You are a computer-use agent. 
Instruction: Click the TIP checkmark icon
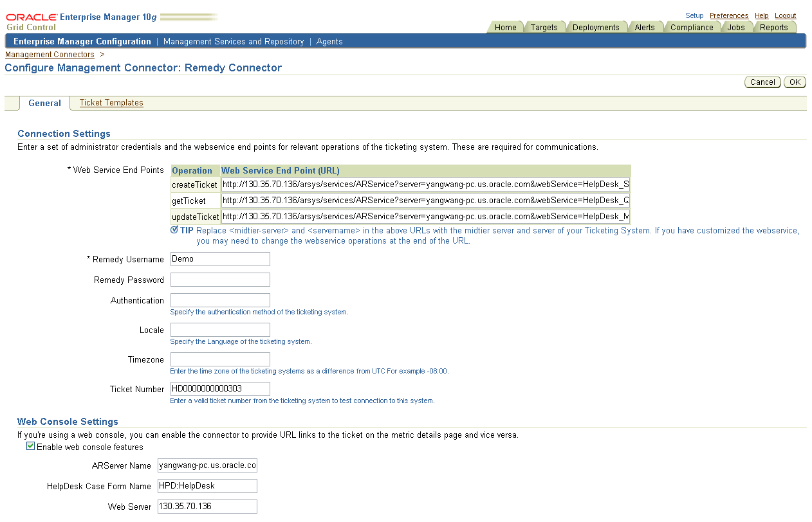coord(174,230)
